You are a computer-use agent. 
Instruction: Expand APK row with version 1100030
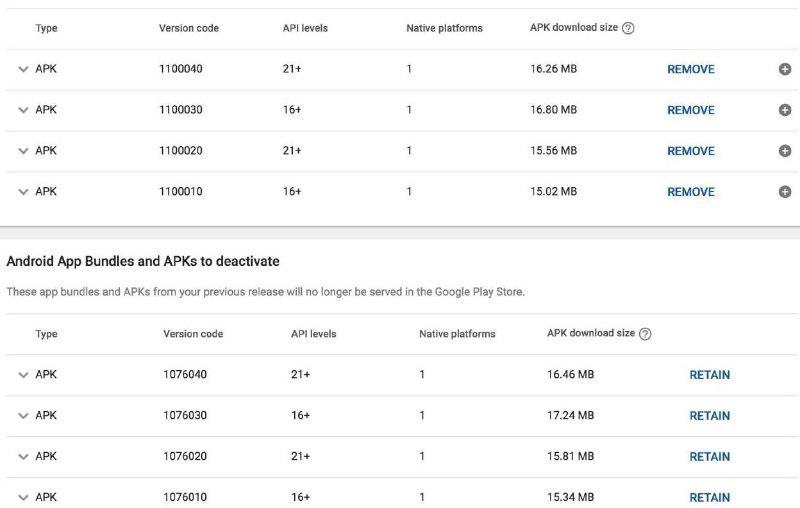click(x=23, y=110)
